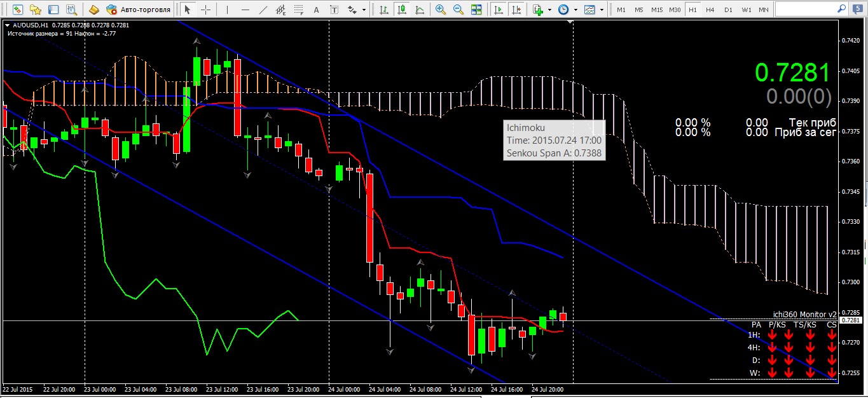Viewport: 868px width, 398px height.
Task: Select the arrows objects tool
Action: [352, 10]
